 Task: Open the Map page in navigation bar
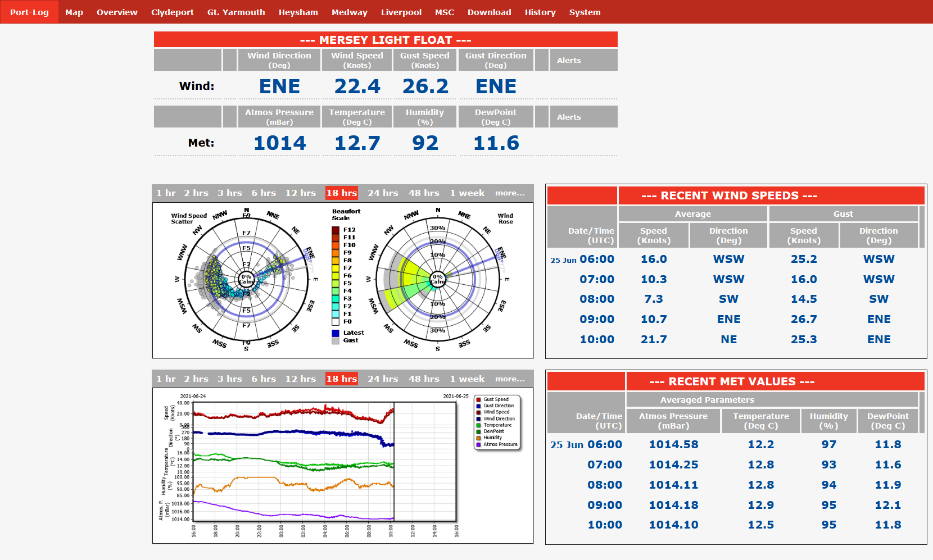(74, 12)
